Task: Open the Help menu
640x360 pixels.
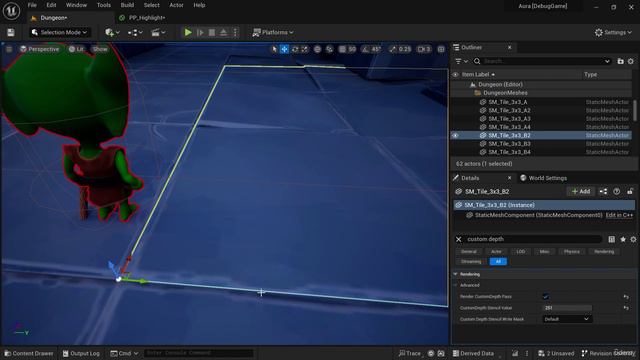Action: (199, 5)
